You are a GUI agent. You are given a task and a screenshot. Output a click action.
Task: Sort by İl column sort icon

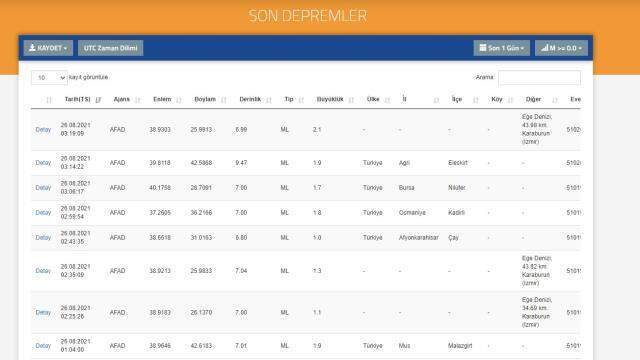436,100
